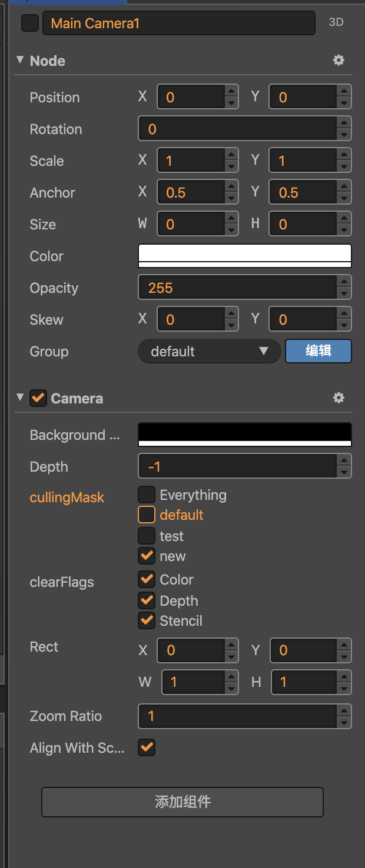Viewport: 365px width, 868px height.
Task: Open the Node section gear settings
Action: (x=339, y=61)
